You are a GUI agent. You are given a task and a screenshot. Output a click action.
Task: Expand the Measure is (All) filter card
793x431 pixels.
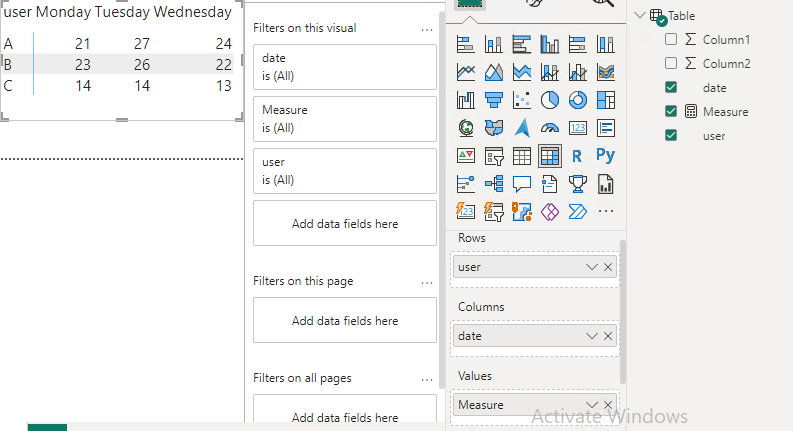(x=345, y=119)
